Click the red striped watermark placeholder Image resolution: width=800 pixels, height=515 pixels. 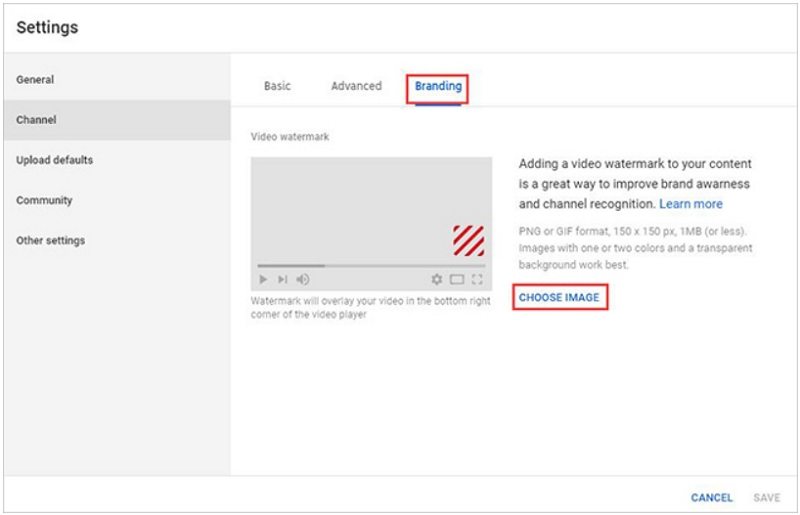point(468,240)
